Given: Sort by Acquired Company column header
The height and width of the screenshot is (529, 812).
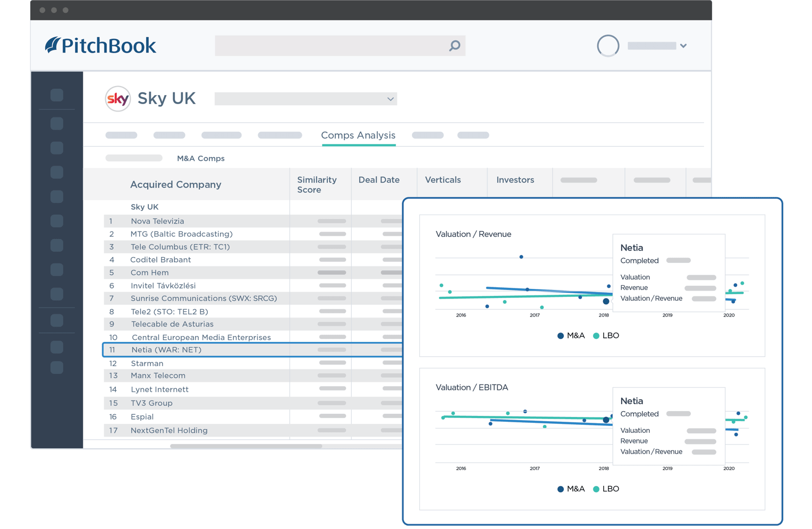Looking at the screenshot, I should [175, 184].
